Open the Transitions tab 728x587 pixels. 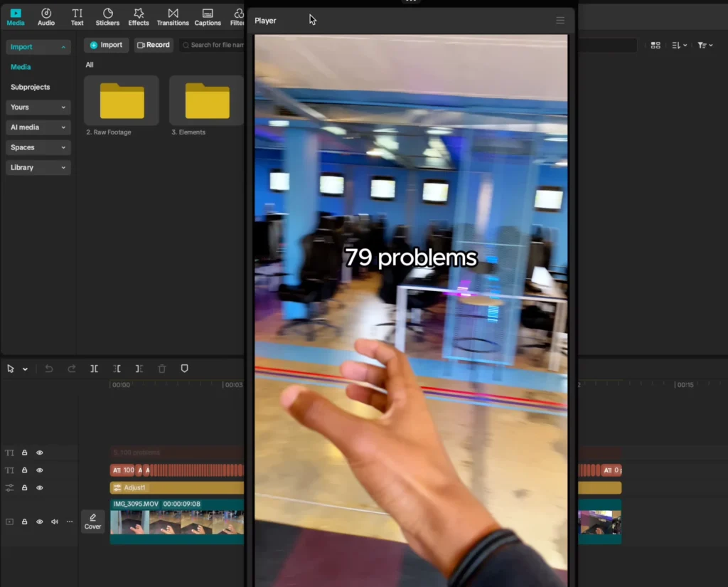point(173,17)
